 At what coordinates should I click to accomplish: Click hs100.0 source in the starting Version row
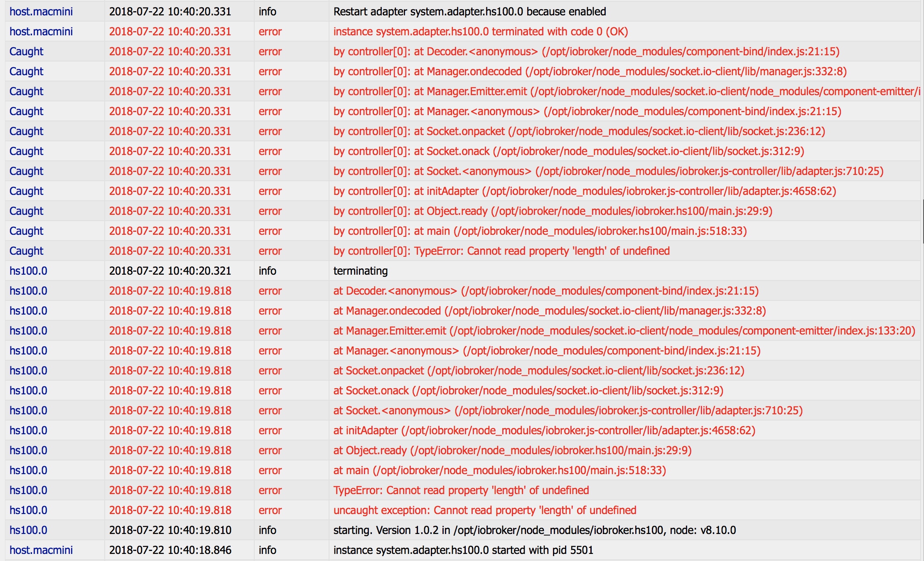(28, 530)
